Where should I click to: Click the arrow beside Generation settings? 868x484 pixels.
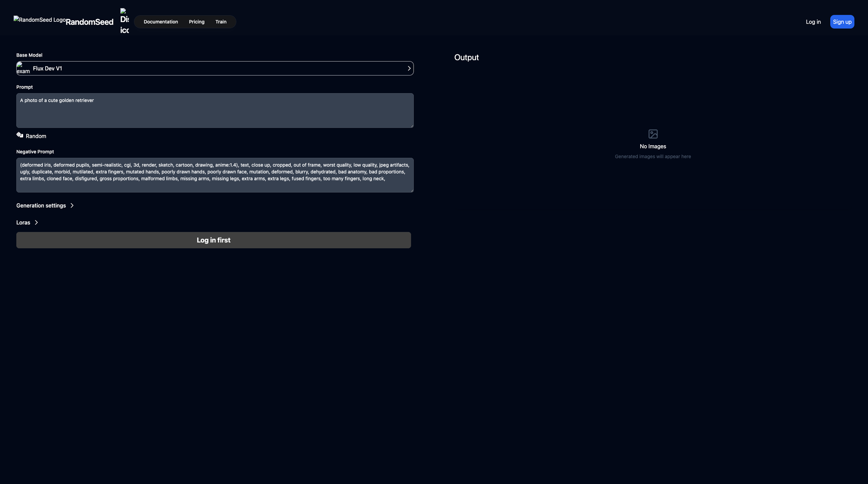[72, 205]
